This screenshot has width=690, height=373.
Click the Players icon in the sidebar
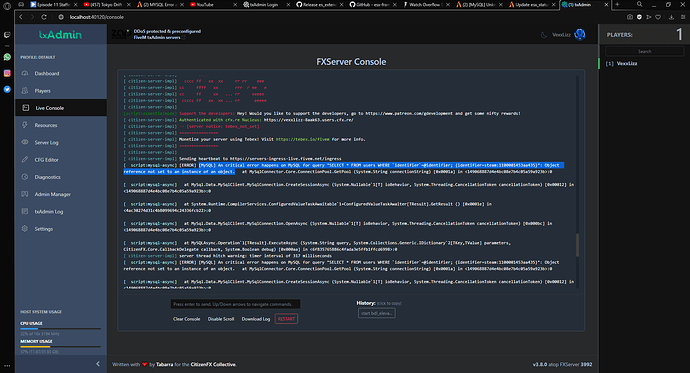pos(25,91)
